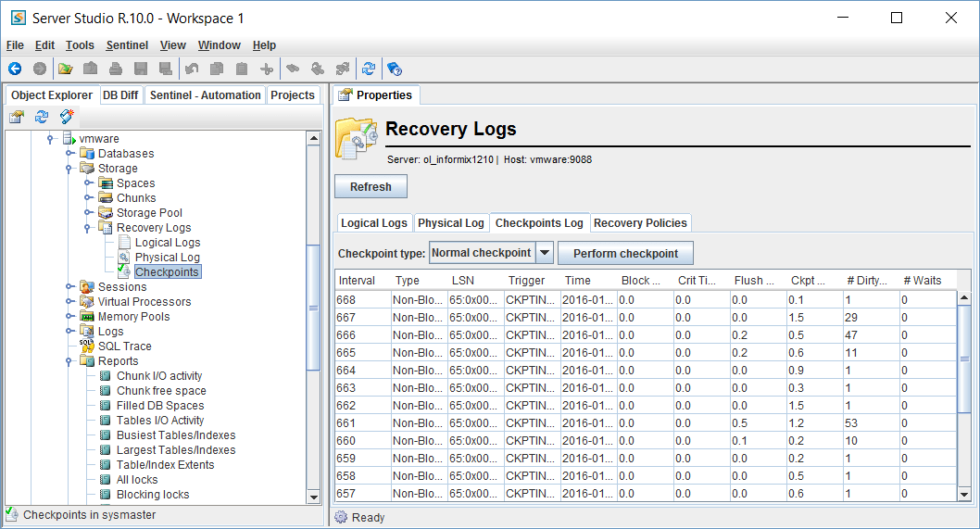Click the Object Explorer properties icon

[17, 117]
